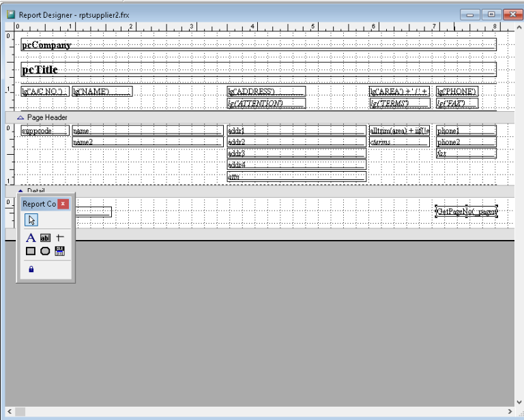Select the addr2 detail field
524x420 pixels.
(297, 142)
